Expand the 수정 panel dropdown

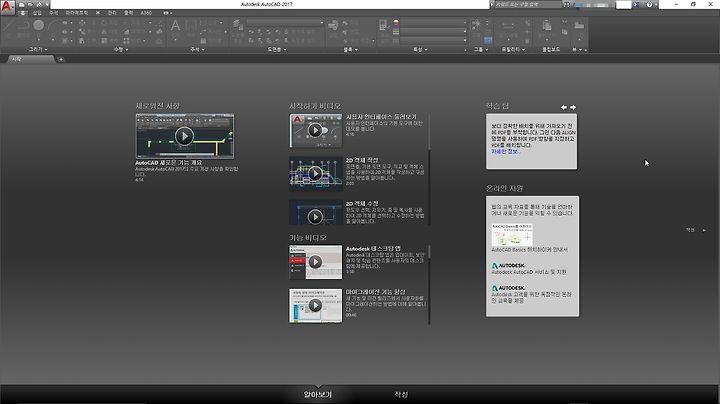coord(121,49)
